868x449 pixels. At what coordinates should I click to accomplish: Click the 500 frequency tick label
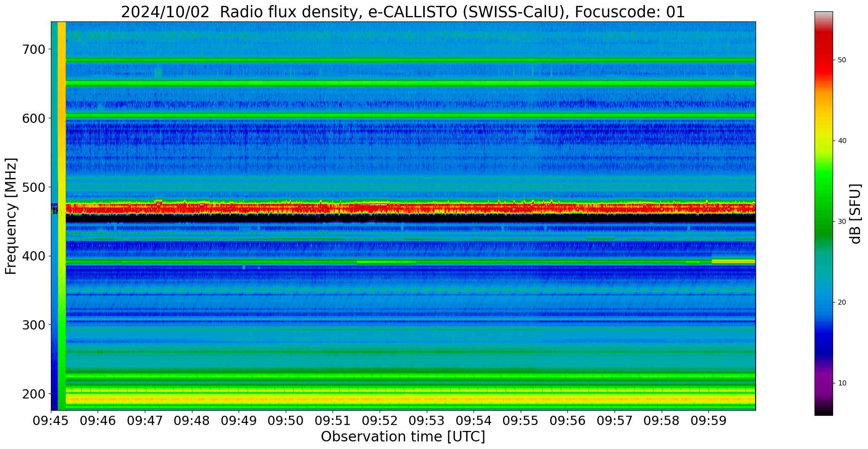click(33, 187)
